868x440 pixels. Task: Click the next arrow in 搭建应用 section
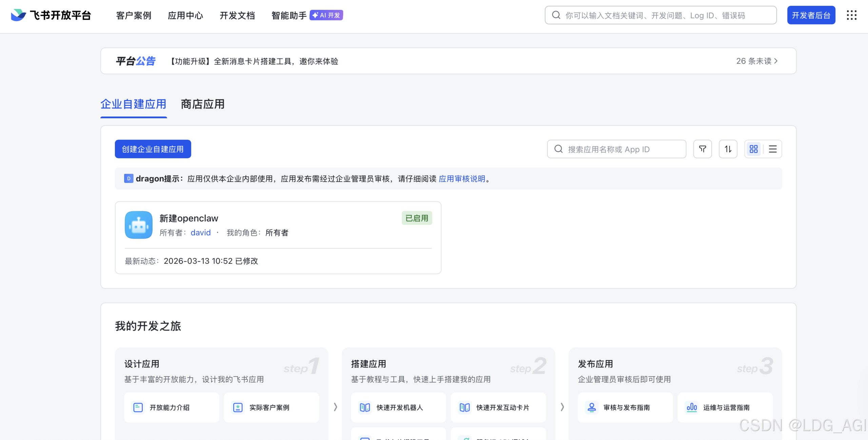click(562, 407)
